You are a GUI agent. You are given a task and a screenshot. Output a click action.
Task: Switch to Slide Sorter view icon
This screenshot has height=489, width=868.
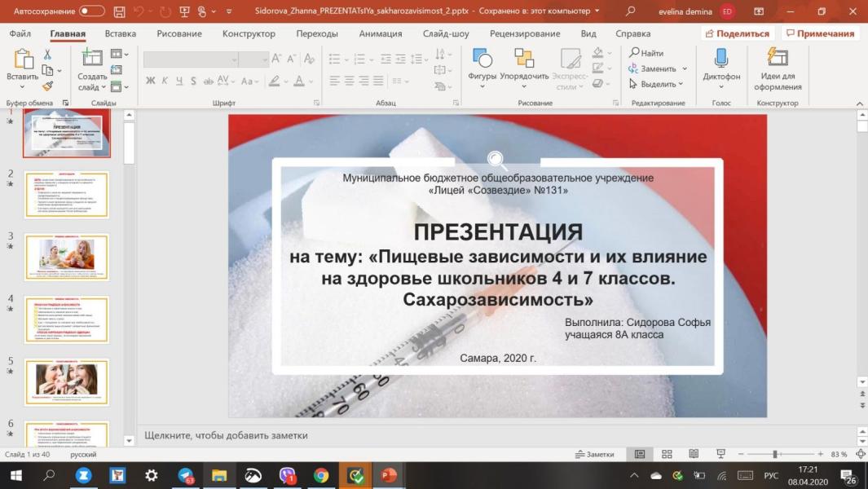click(667, 454)
